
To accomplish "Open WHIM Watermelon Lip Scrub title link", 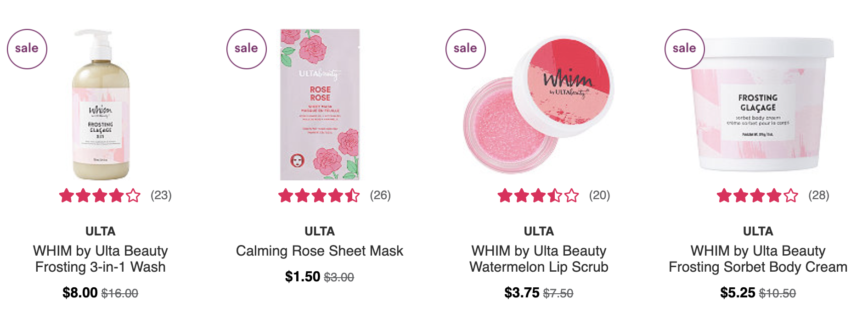I will tap(539, 259).
